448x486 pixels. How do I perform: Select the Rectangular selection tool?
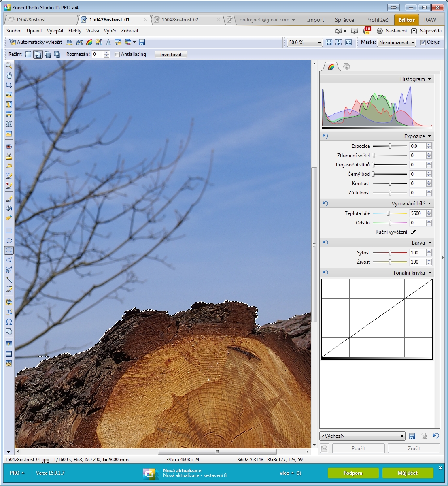point(8,231)
